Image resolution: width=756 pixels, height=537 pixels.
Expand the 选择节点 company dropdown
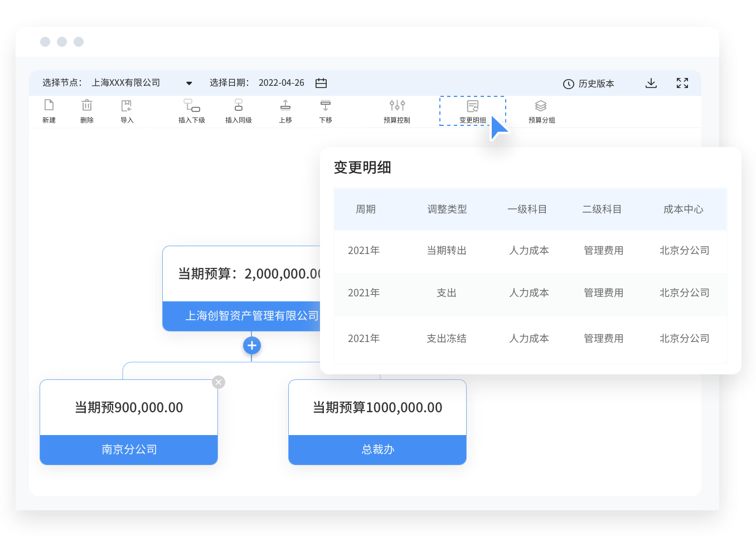coord(189,83)
